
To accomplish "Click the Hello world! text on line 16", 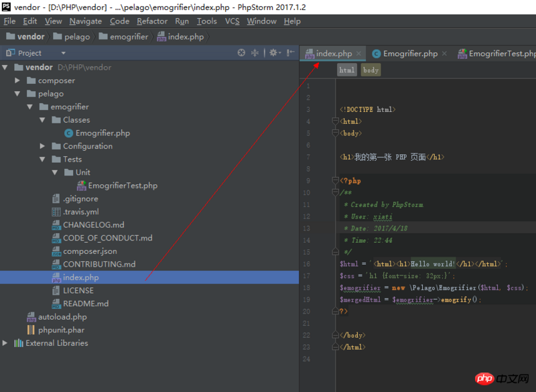I will tap(433, 264).
